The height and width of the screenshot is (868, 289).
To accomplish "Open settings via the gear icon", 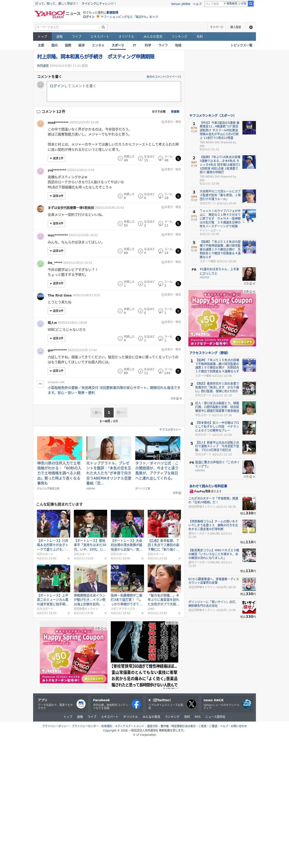I will pyautogui.click(x=251, y=27).
